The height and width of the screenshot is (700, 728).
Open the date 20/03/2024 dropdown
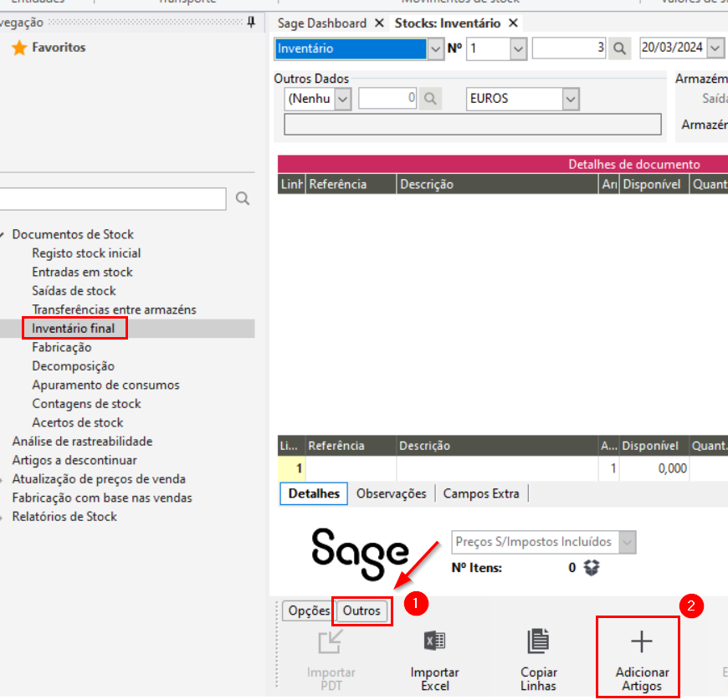click(x=715, y=48)
